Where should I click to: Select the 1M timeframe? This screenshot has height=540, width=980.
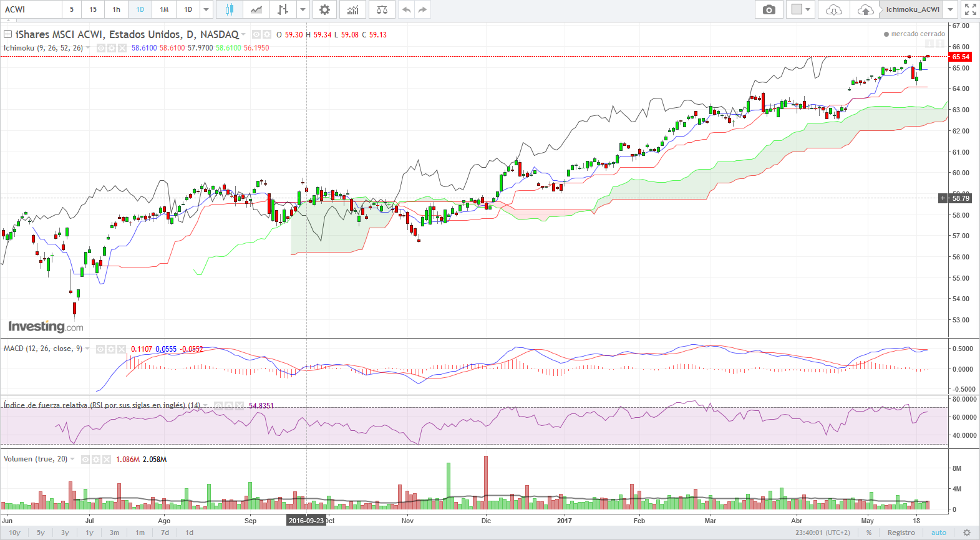pos(164,9)
